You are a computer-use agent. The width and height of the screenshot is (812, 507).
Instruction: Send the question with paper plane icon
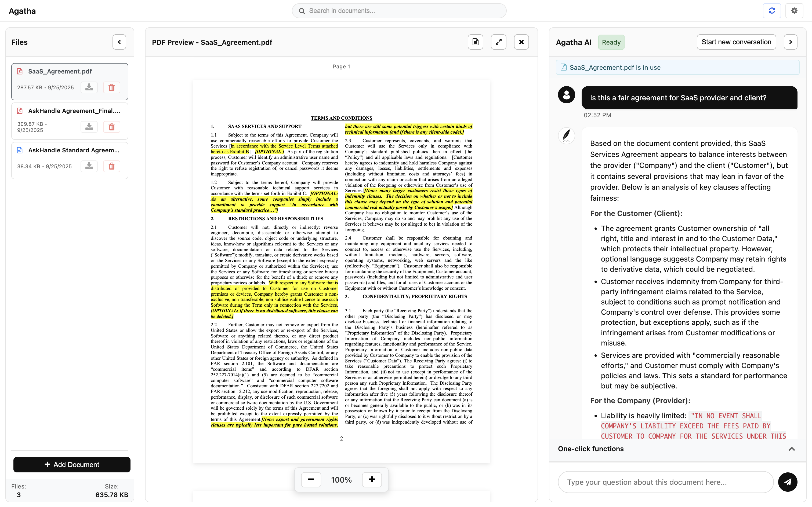click(788, 482)
